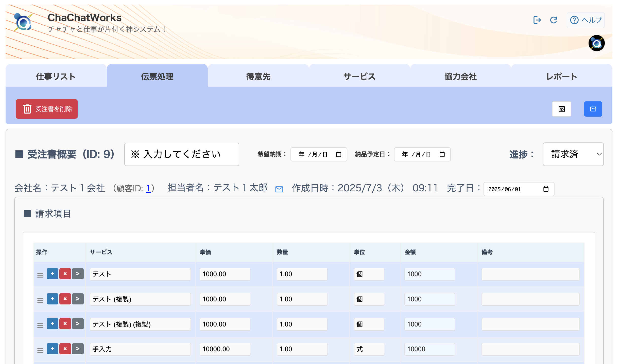Click drag handle of テスト (複製) (複製) row
Image resolution: width=619 pixels, height=364 pixels.
40,325
